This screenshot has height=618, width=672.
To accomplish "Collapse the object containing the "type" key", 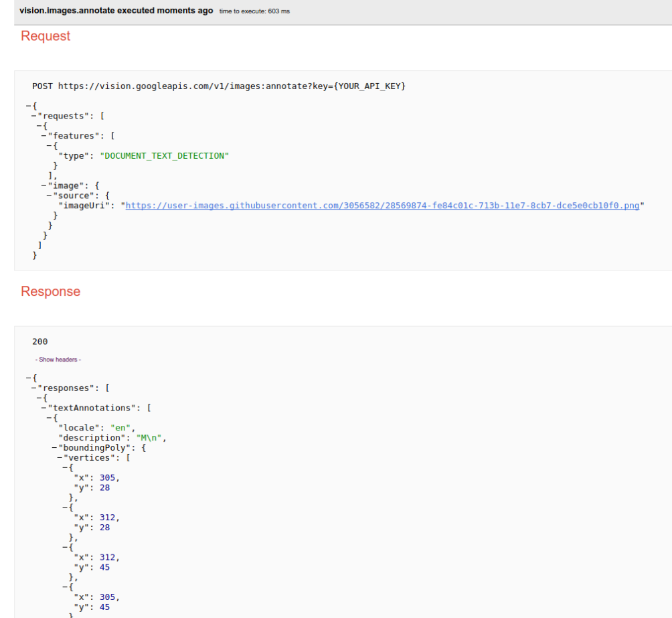I will pyautogui.click(x=49, y=146).
